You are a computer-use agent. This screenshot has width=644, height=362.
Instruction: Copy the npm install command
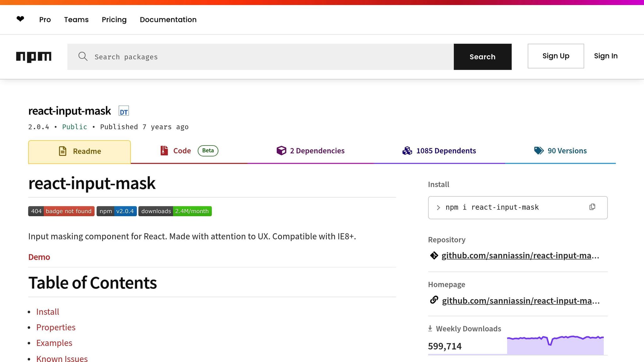coord(592,207)
